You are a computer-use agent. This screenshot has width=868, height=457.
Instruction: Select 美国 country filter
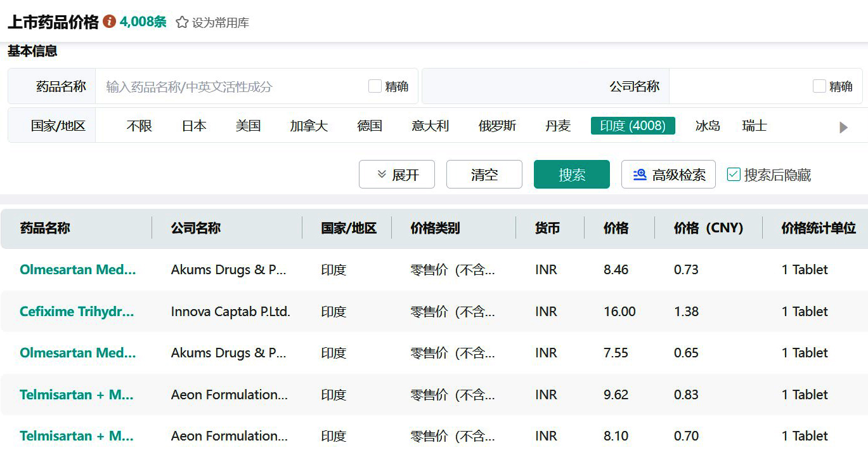coord(248,126)
